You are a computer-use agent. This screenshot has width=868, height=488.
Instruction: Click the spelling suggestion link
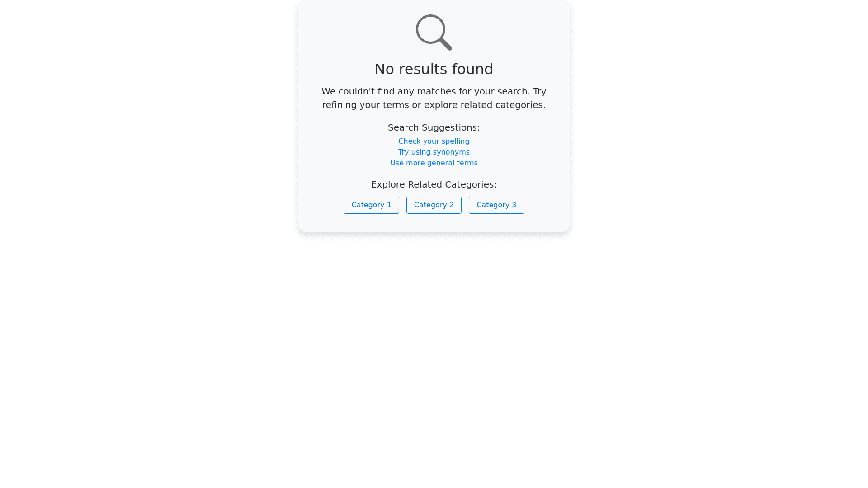pos(434,141)
